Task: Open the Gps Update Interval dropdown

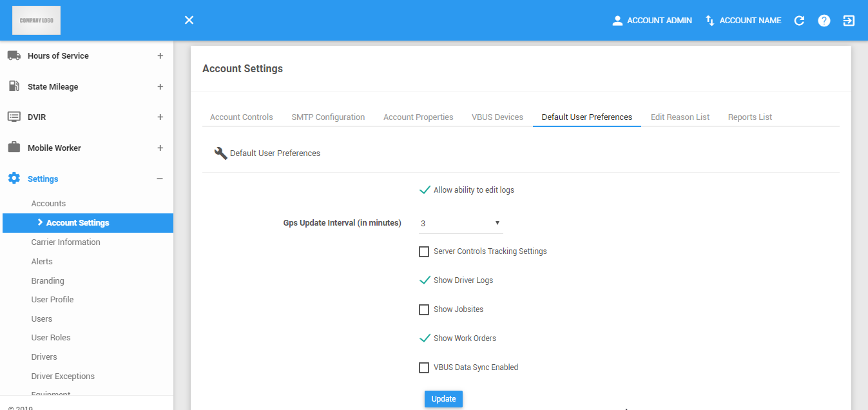Action: pyautogui.click(x=461, y=223)
